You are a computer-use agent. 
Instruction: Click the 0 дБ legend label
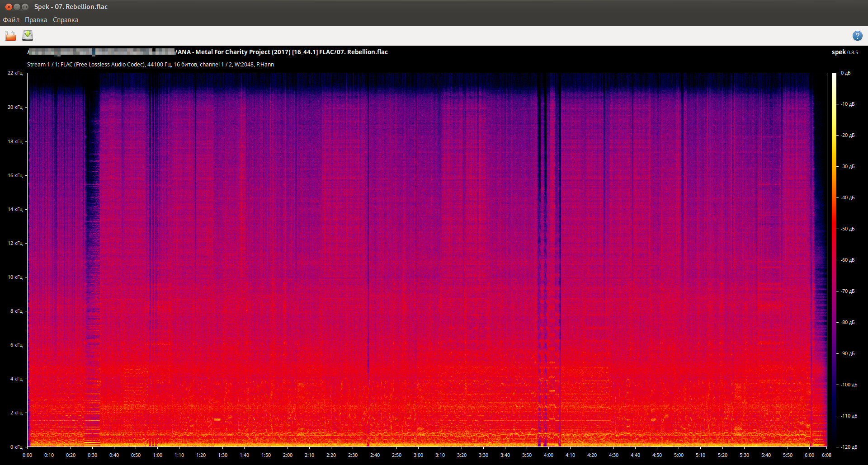click(x=846, y=73)
